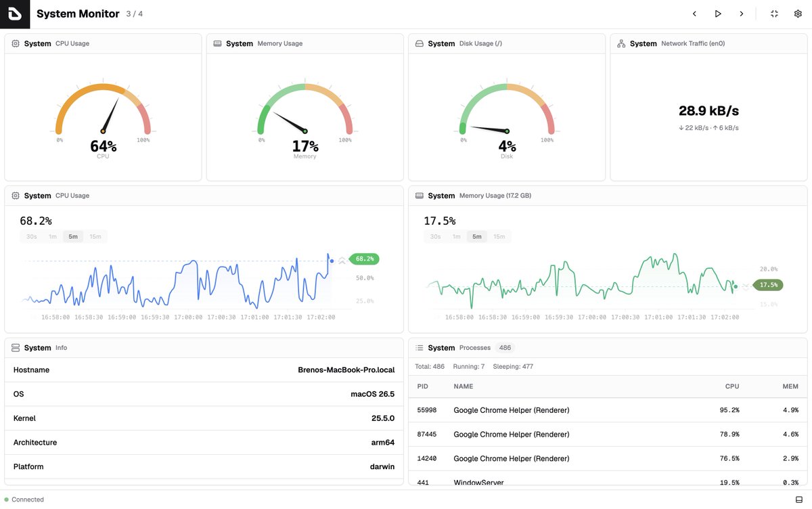Click CPU icon in CPU Usage chart header
This screenshot has width=812, height=509.
click(16, 196)
